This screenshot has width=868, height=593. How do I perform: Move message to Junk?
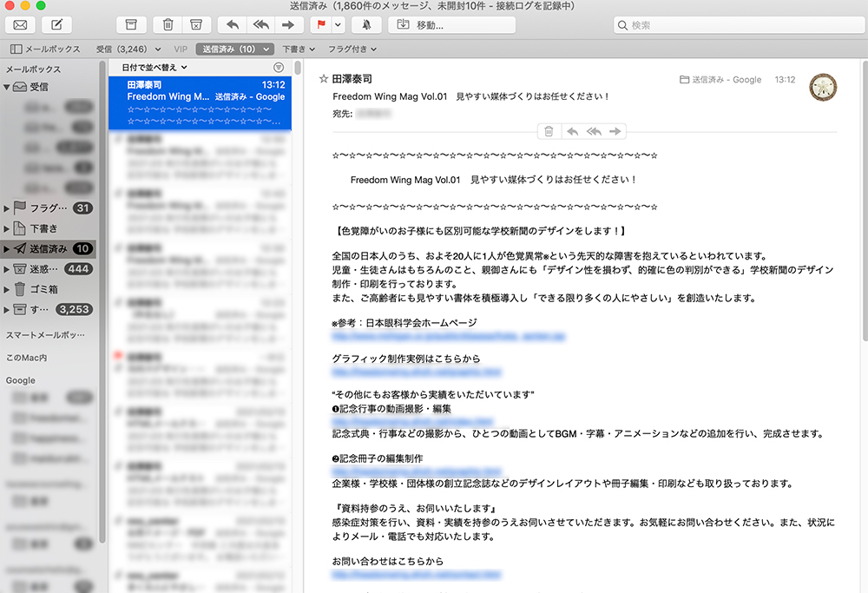196,25
